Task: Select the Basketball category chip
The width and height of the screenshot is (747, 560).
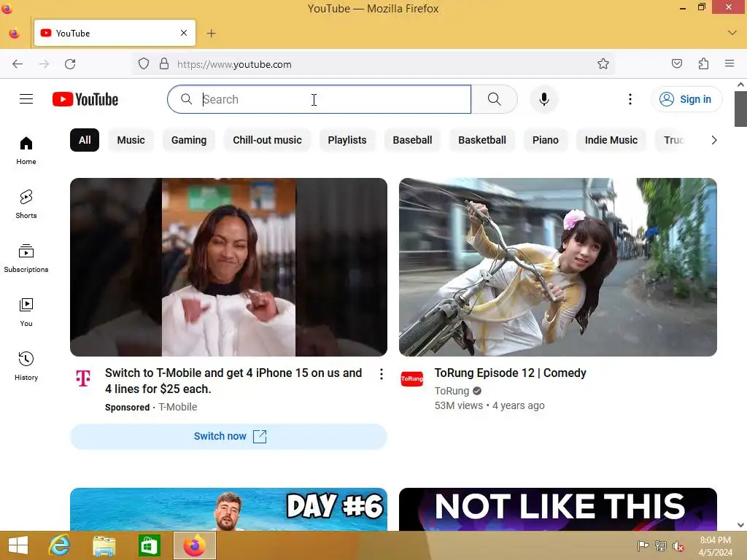Action: [x=482, y=140]
